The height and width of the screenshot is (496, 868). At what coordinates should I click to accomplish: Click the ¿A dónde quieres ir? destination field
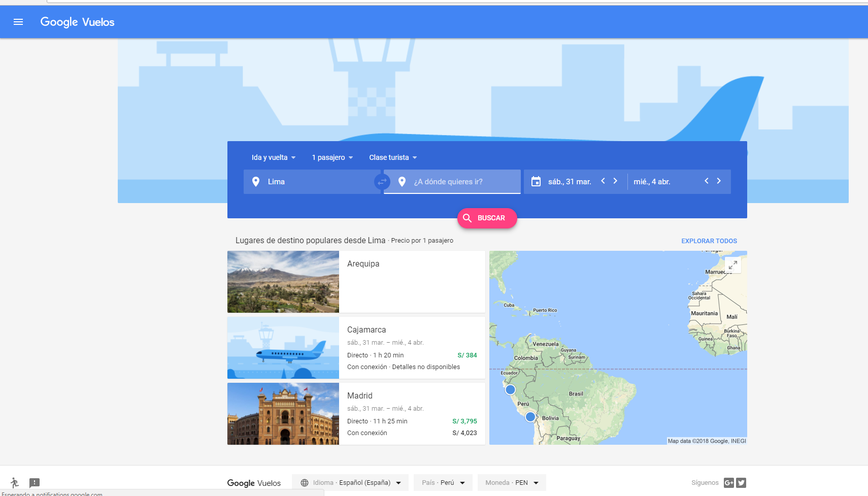(452, 182)
